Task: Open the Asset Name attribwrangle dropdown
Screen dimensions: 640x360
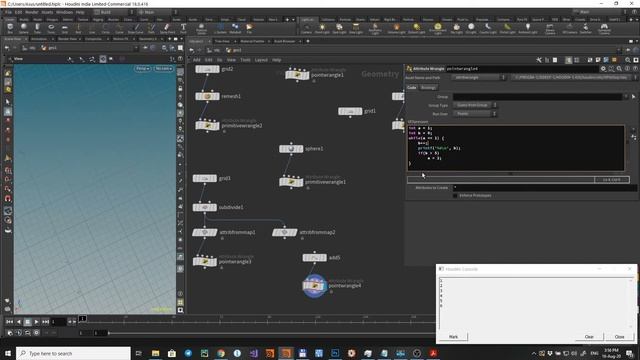Action: (x=479, y=77)
